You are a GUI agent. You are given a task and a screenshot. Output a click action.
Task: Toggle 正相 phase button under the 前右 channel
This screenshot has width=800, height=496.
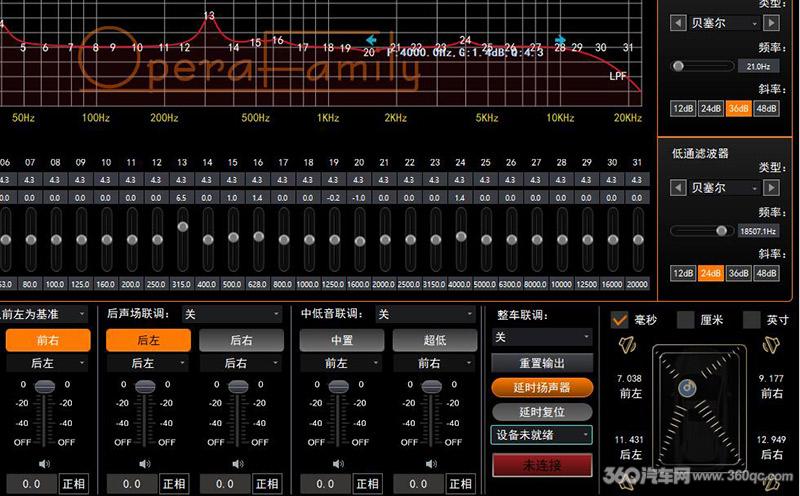tap(73, 484)
